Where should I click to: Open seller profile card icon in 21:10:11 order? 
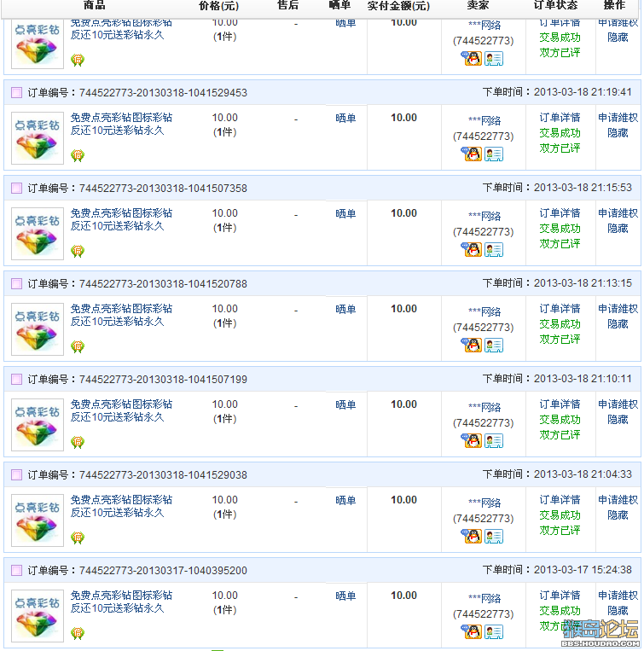494,440
